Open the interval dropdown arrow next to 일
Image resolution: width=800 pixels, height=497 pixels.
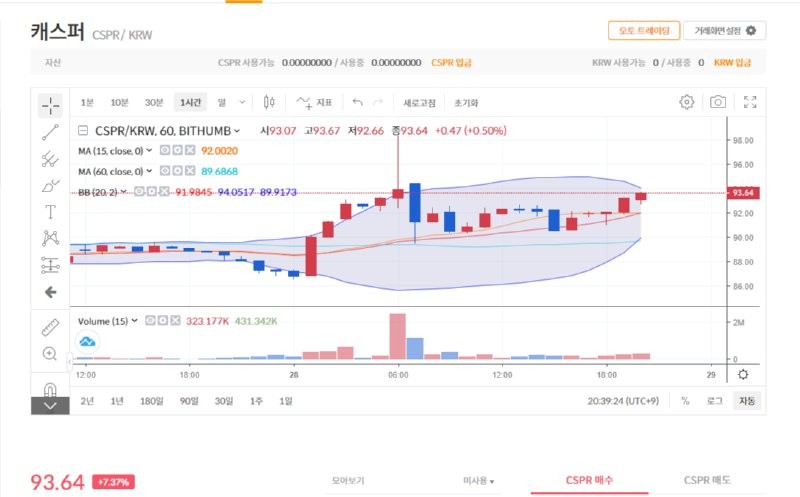point(242,102)
